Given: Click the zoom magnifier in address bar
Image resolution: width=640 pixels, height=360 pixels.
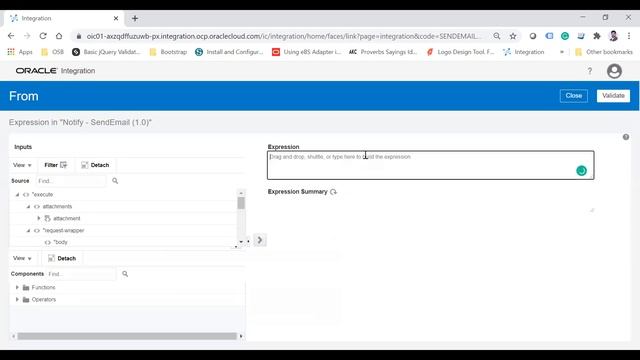Looking at the screenshot, I should (x=497, y=36).
